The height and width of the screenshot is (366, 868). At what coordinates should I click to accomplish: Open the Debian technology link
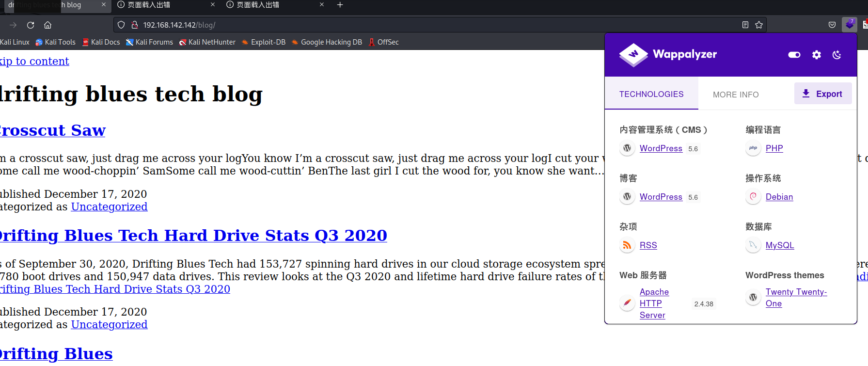(779, 197)
